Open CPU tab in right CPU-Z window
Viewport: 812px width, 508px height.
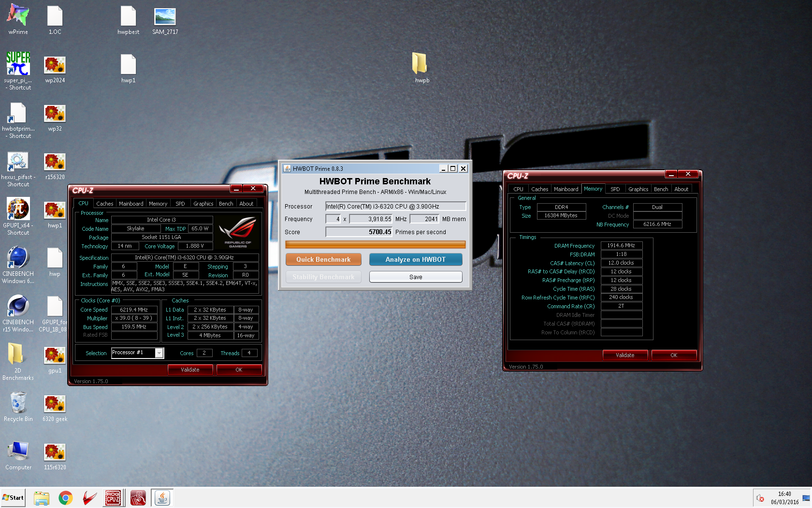pyautogui.click(x=518, y=189)
